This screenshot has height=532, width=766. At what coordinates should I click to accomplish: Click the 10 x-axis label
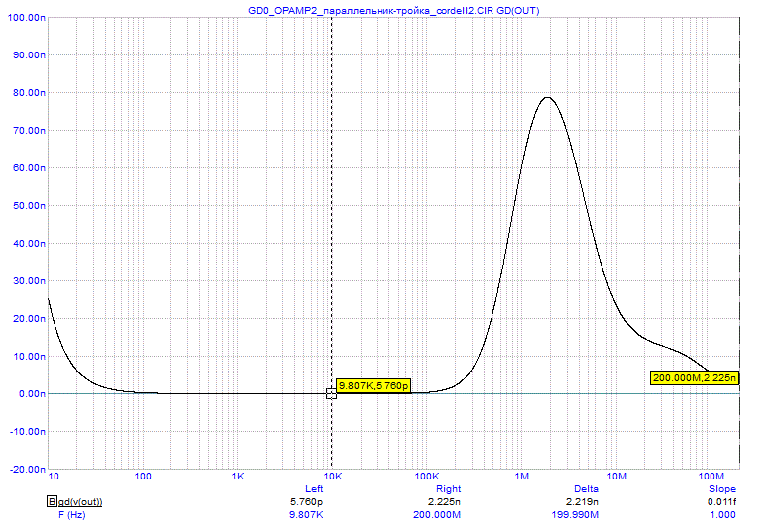tap(54, 477)
